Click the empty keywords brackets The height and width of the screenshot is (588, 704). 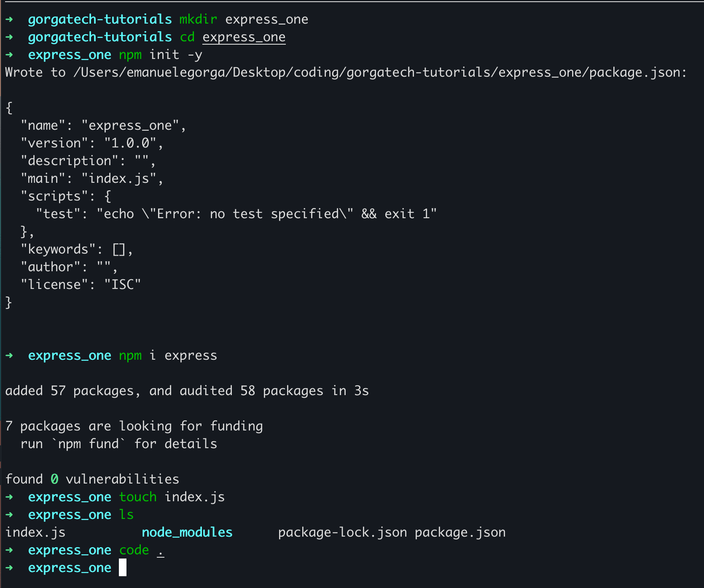(x=119, y=249)
